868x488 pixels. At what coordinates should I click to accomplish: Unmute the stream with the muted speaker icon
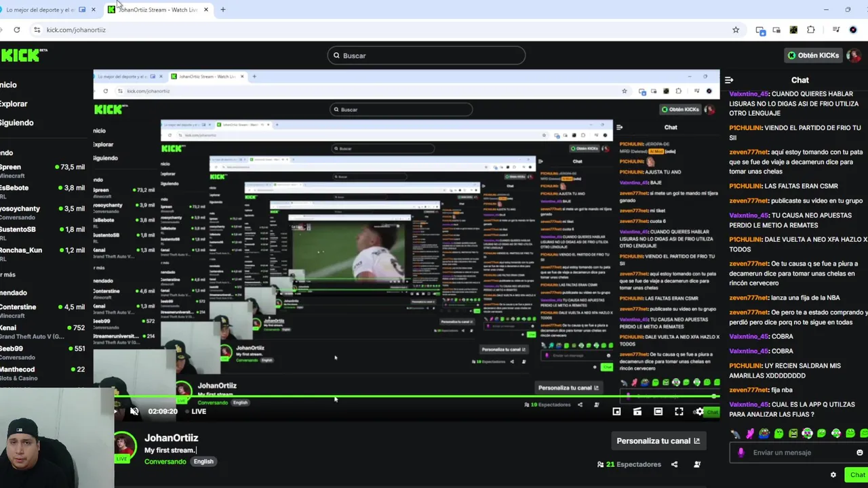134,411
